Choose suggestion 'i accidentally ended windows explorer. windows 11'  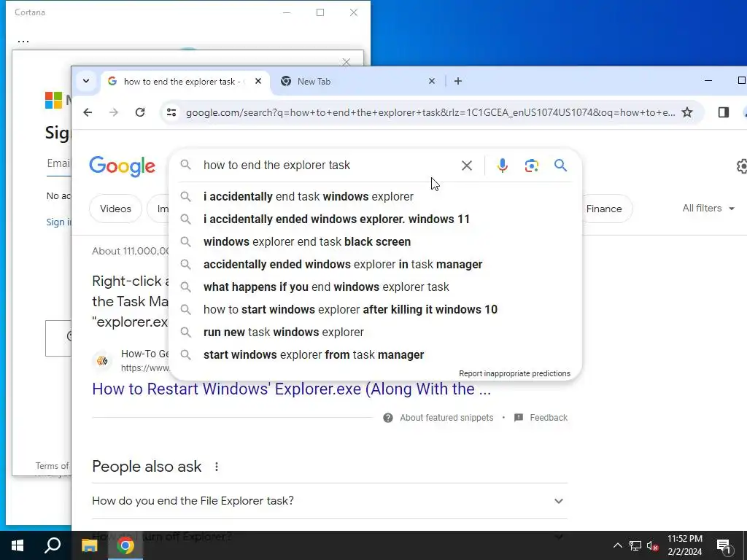tap(376, 219)
